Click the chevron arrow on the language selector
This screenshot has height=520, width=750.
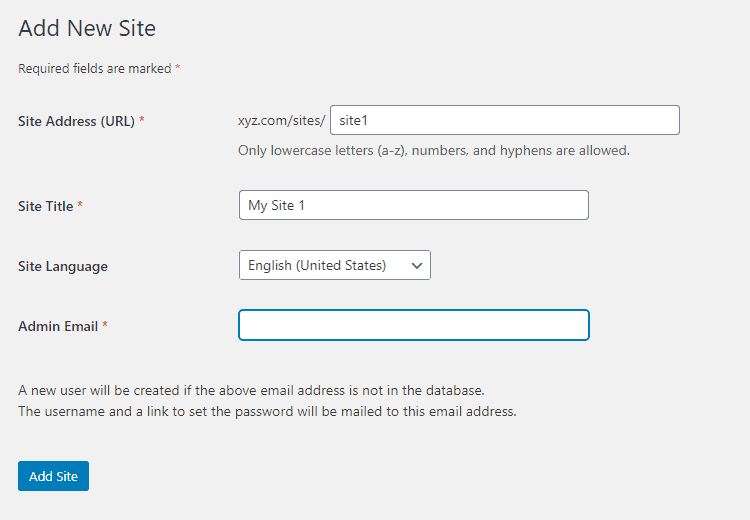point(417,266)
